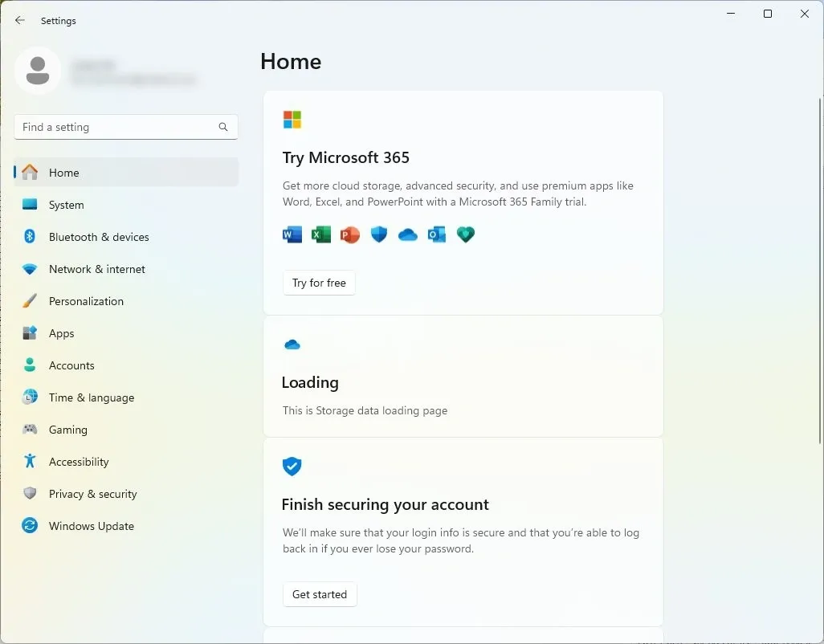Click the Try for free button
The height and width of the screenshot is (644, 824).
coord(319,283)
